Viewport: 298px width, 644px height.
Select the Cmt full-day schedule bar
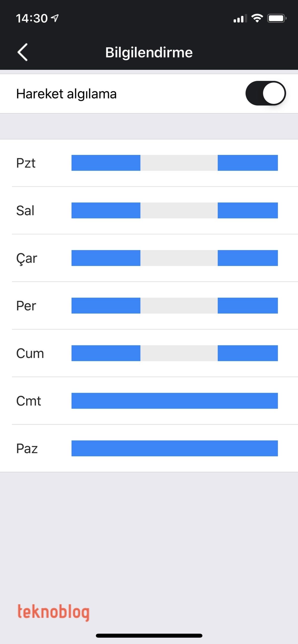(175, 401)
